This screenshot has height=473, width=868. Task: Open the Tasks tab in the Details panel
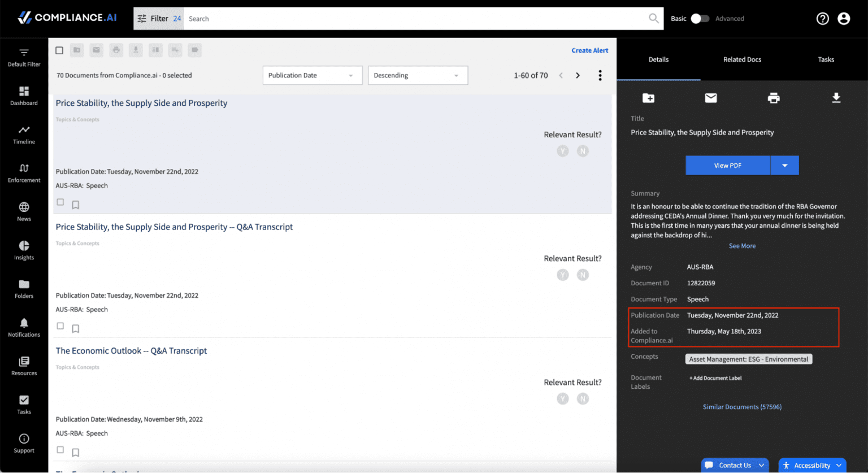pos(826,59)
